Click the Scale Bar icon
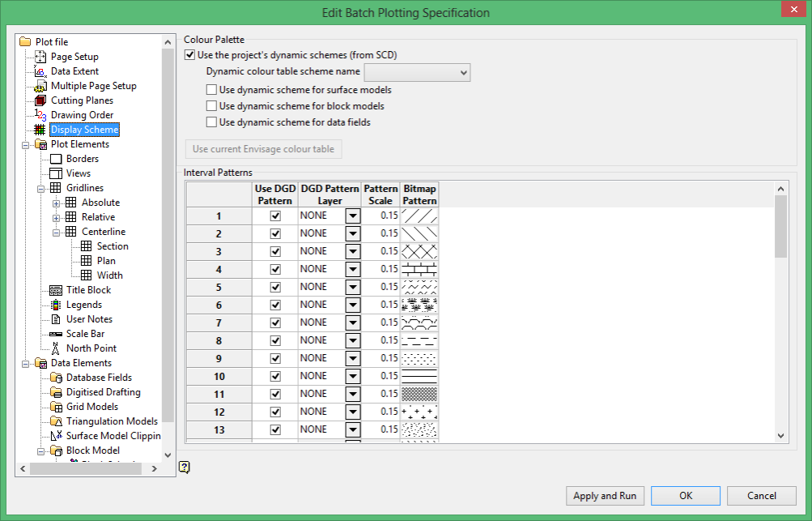 tap(56, 334)
